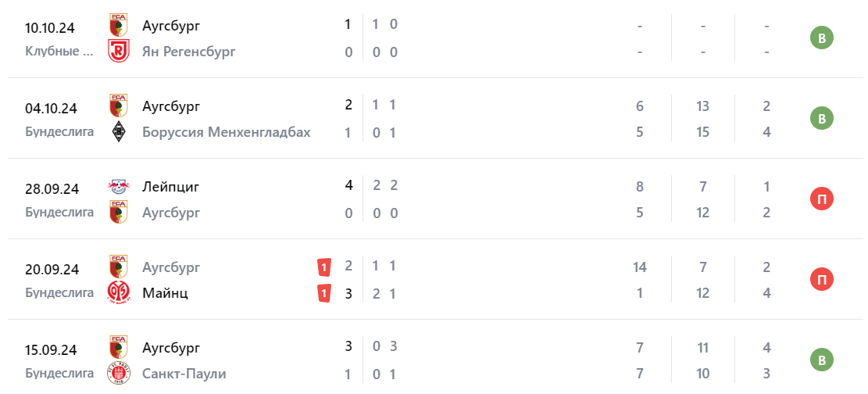
Task: Open the Санкт-Паули team link
Action: 184,374
